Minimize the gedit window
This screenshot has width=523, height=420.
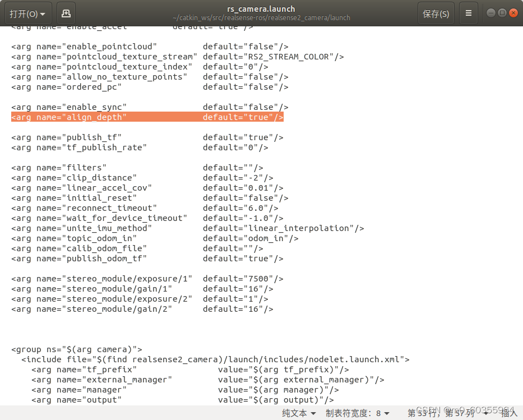coord(491,13)
